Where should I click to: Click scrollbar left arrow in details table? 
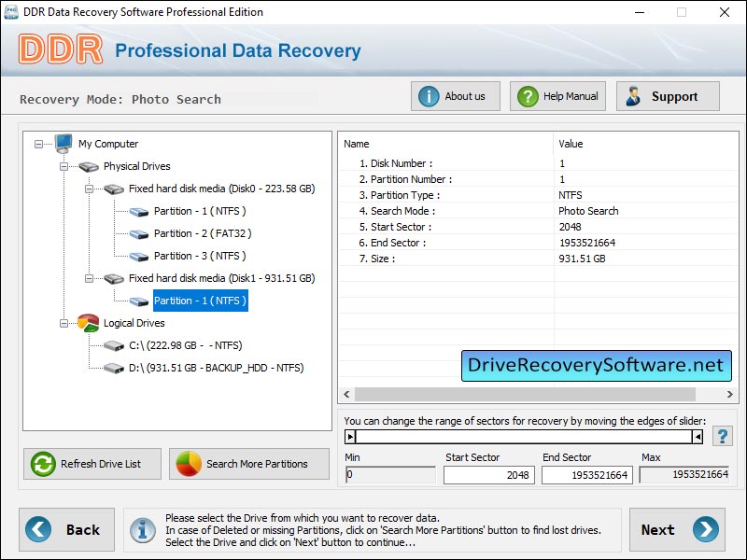coord(346,394)
